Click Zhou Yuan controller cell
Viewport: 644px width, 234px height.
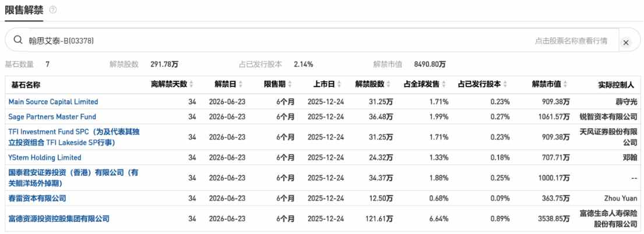[620, 198]
